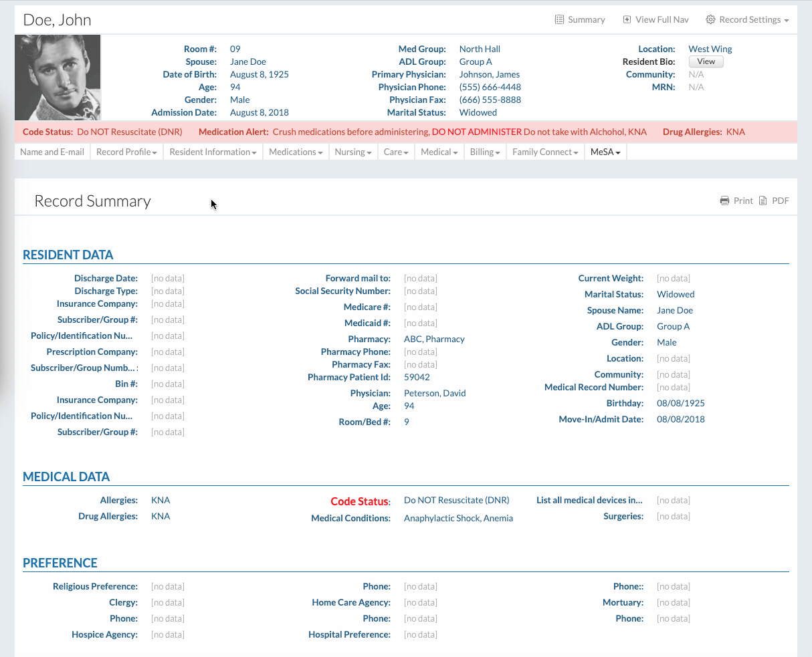812x657 pixels.
Task: Click the Record Settings gear icon
Action: [x=710, y=20]
